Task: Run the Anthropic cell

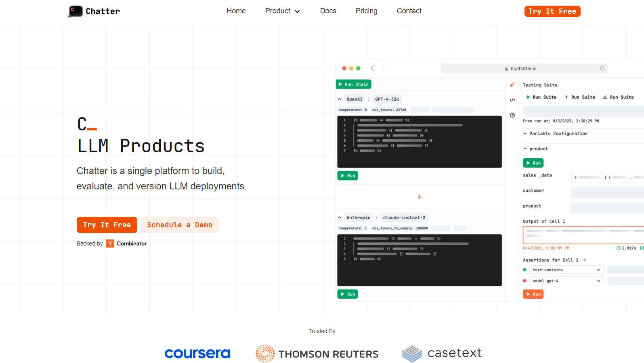Action: tap(348, 294)
